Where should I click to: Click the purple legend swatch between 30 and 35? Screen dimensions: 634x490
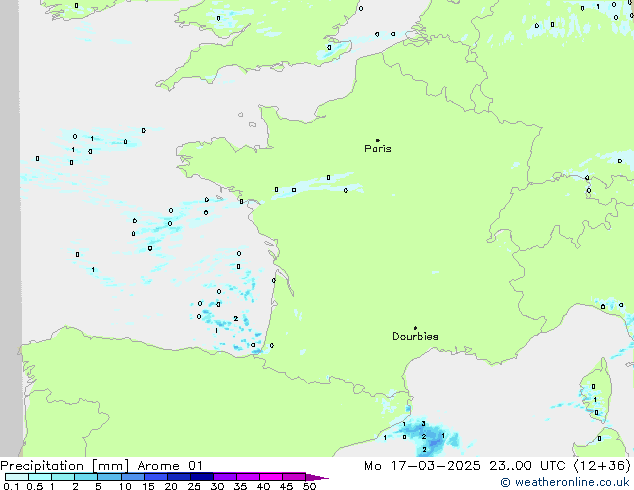(225, 477)
